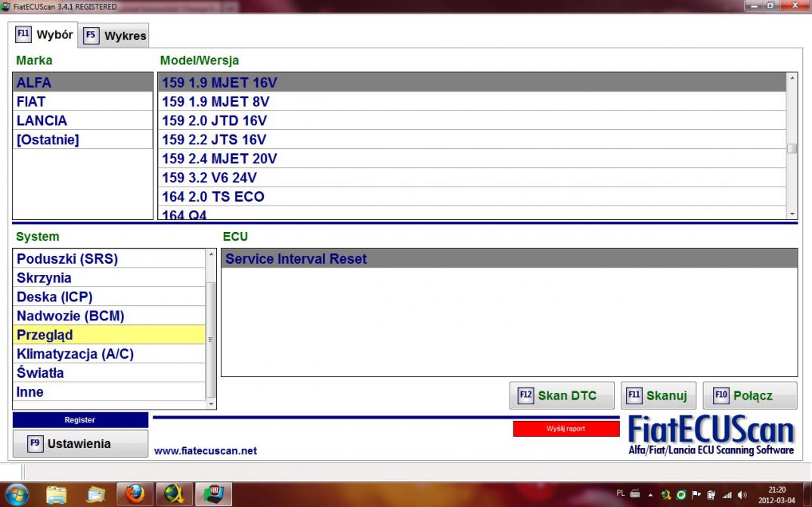
Task: Select the [Ostatnie] entry in Marka
Action: click(83, 140)
